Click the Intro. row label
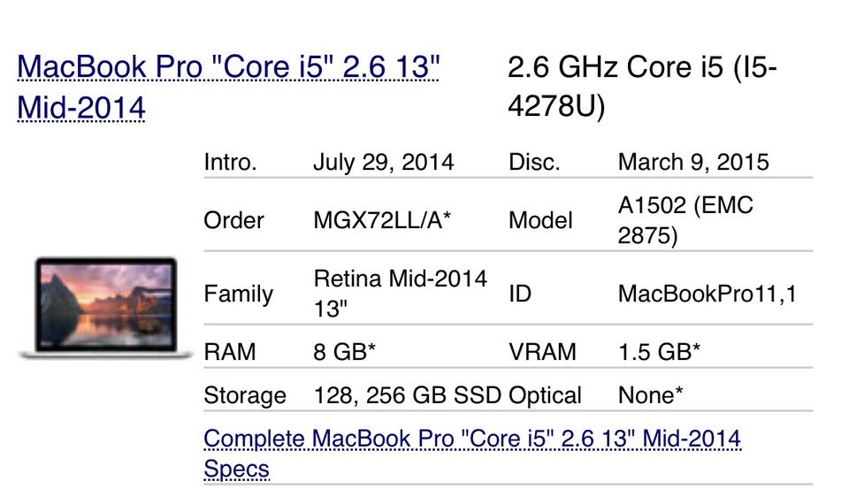Viewport: 849px width, 504px height. point(230,163)
